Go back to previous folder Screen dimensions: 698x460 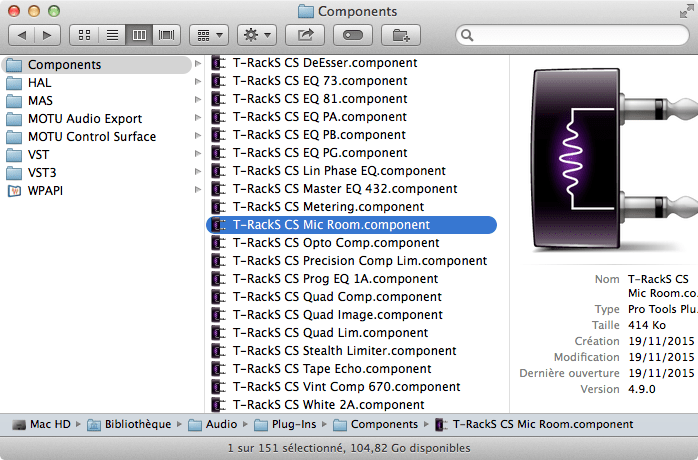pos(24,35)
